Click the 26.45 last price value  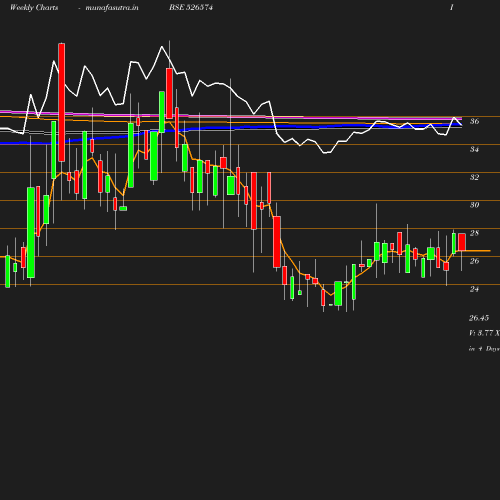479,318
